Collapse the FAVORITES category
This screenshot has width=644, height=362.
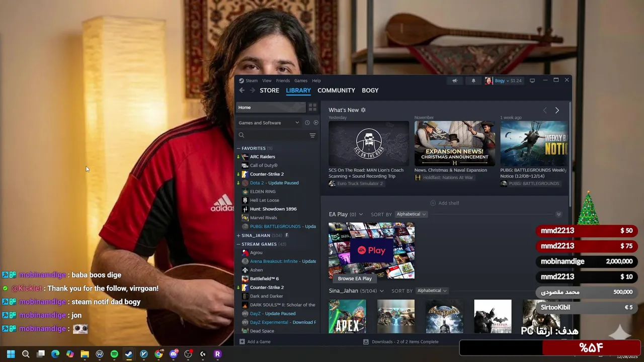pyautogui.click(x=238, y=148)
